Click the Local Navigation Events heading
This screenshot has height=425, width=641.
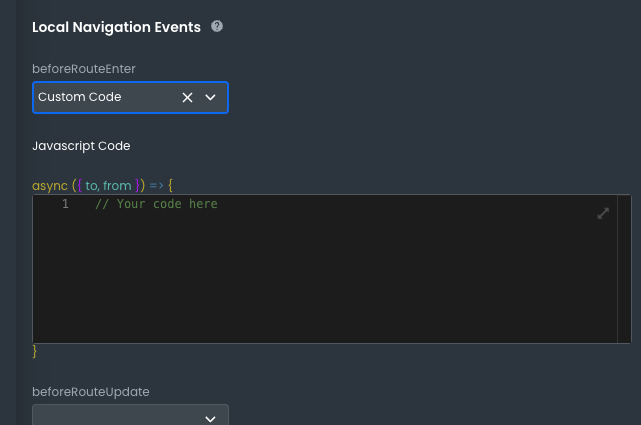pyautogui.click(x=116, y=27)
